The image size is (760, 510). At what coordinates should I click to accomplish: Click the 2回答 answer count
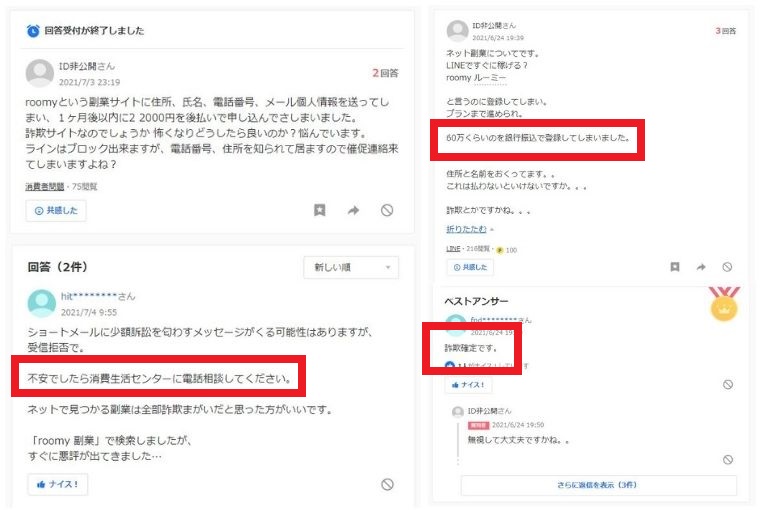(385, 73)
